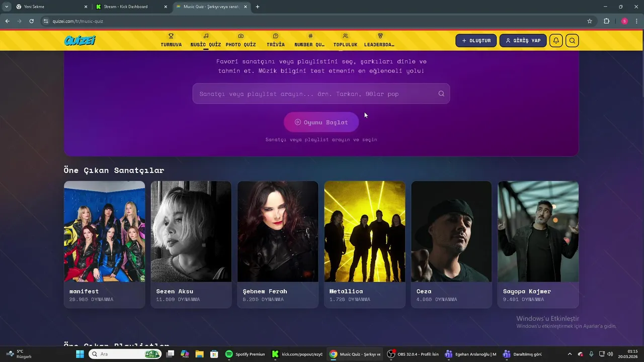Screen dimensions: 644x362
Task: Open a new browser tab
Action: [258, 7]
